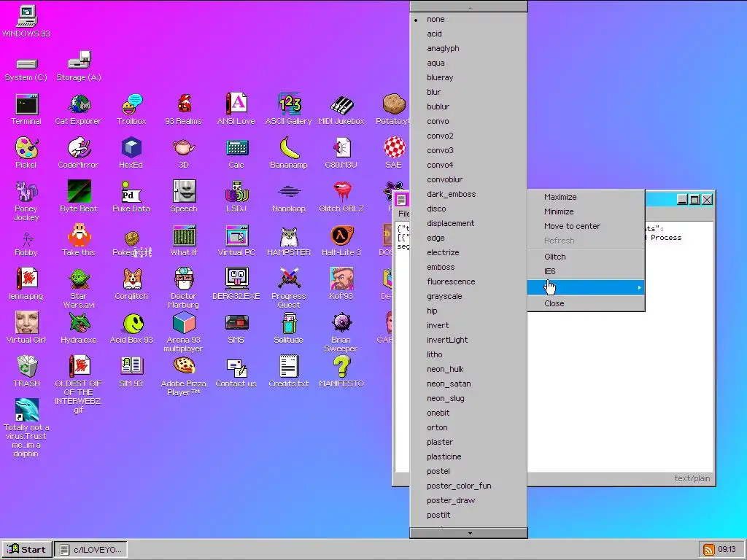This screenshot has width=747, height=560.
Task: Open the Speech icon
Action: coord(184,196)
